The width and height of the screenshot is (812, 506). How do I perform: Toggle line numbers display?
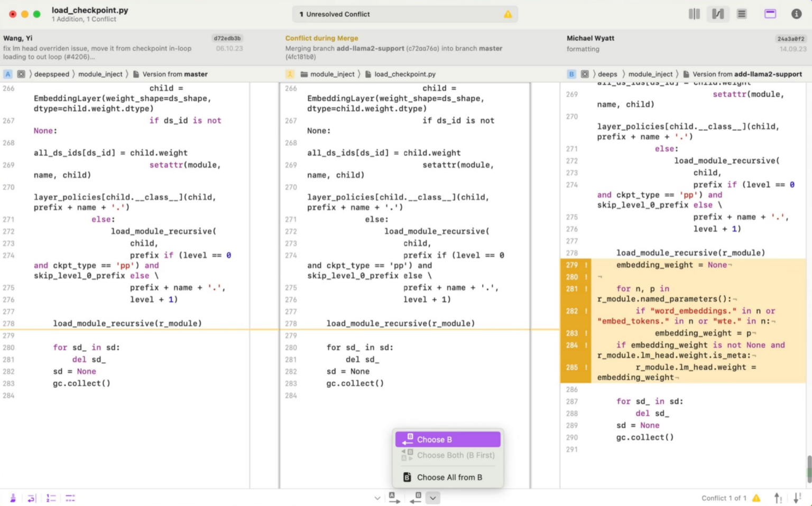[x=51, y=498]
